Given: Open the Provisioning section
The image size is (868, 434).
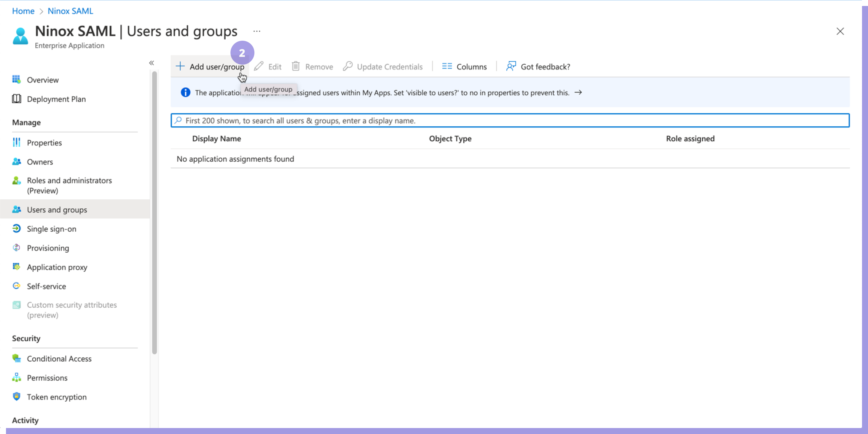Looking at the screenshot, I should pyautogui.click(x=48, y=248).
